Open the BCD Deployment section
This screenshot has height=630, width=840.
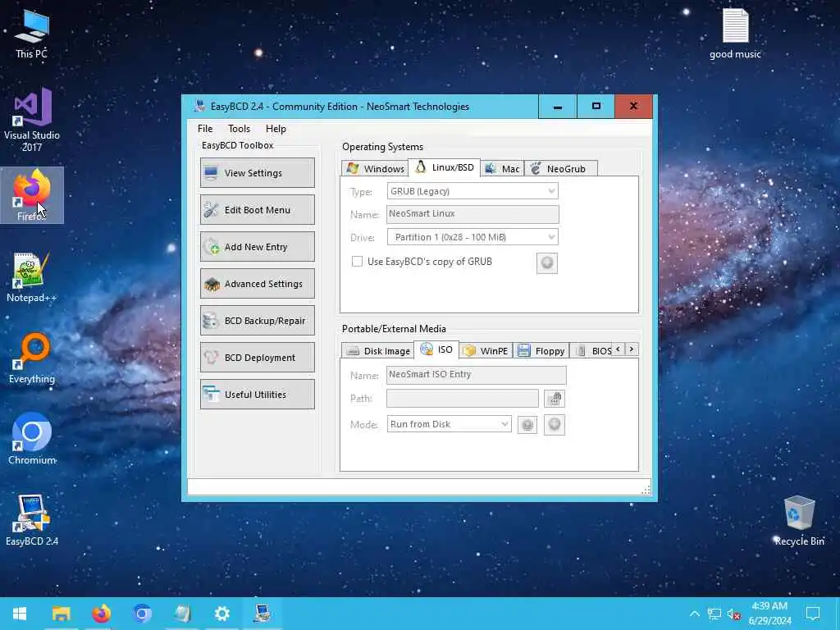257,358
